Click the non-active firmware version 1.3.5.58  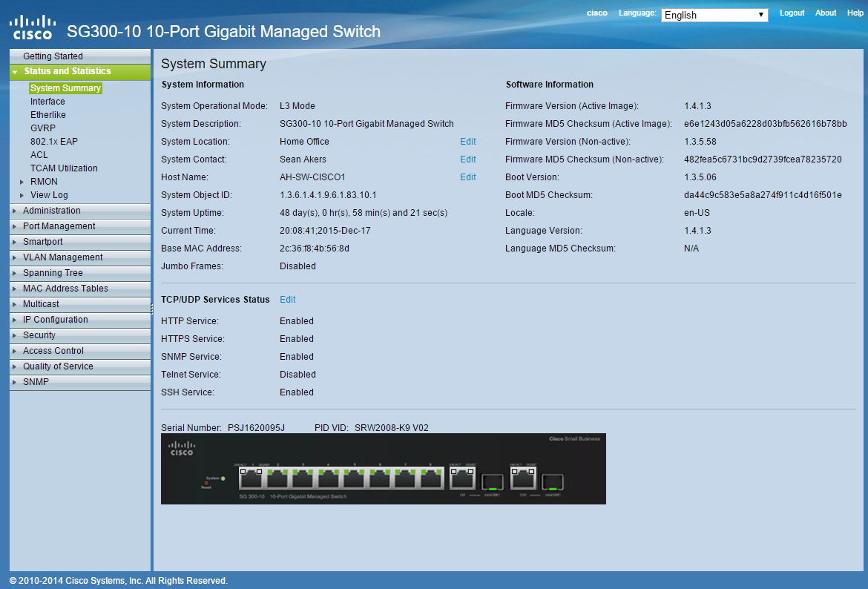tap(700, 141)
